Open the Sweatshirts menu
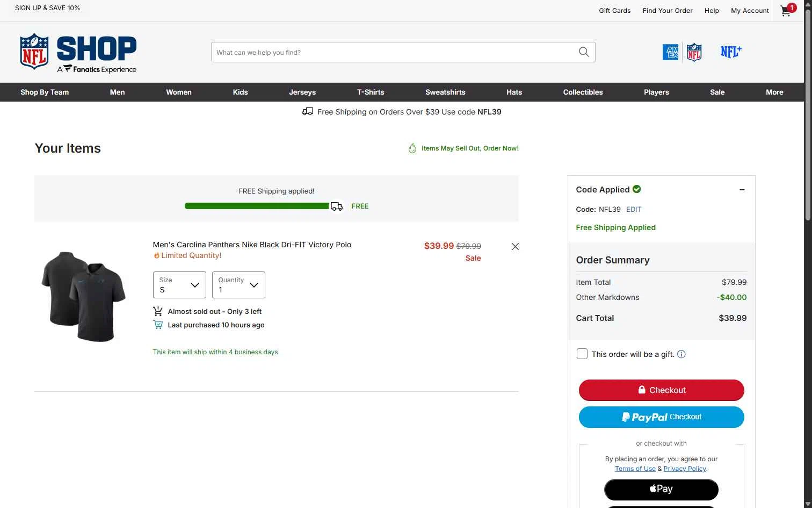This screenshot has height=508, width=812. coord(445,92)
